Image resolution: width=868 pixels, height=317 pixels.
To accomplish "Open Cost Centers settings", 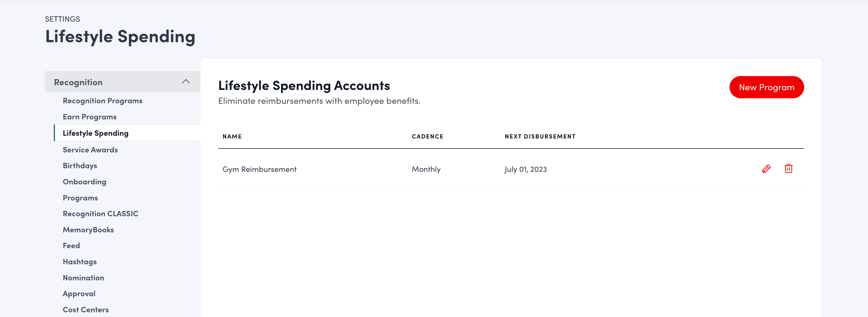I will pos(85,310).
